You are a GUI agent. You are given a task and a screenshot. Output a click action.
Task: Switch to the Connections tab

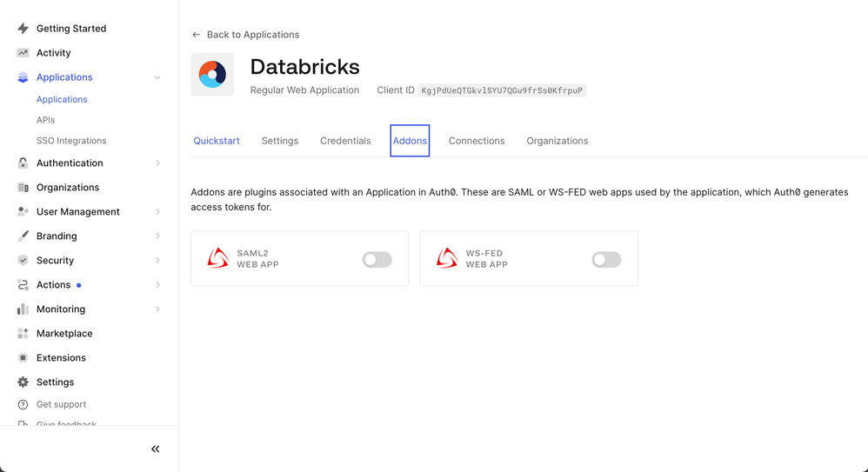click(x=477, y=141)
